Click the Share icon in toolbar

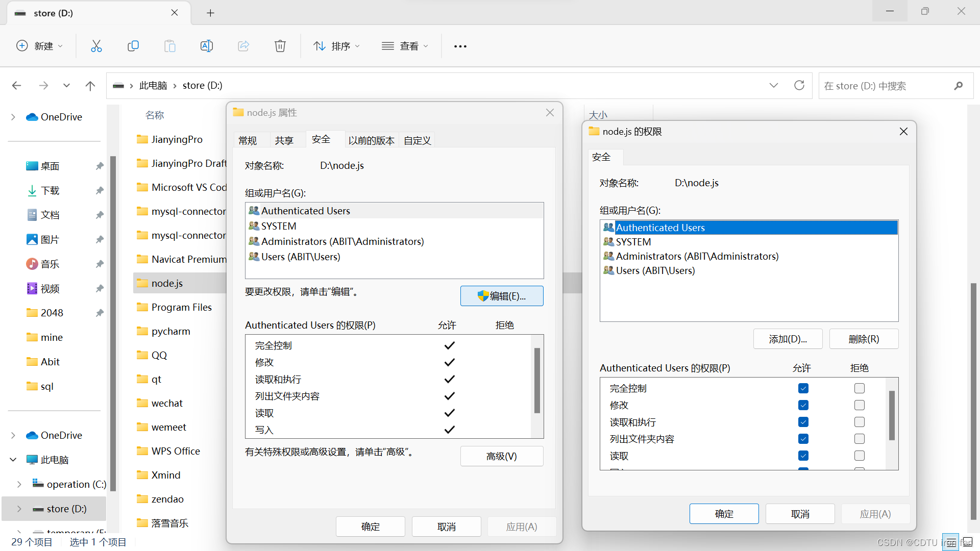point(243,46)
